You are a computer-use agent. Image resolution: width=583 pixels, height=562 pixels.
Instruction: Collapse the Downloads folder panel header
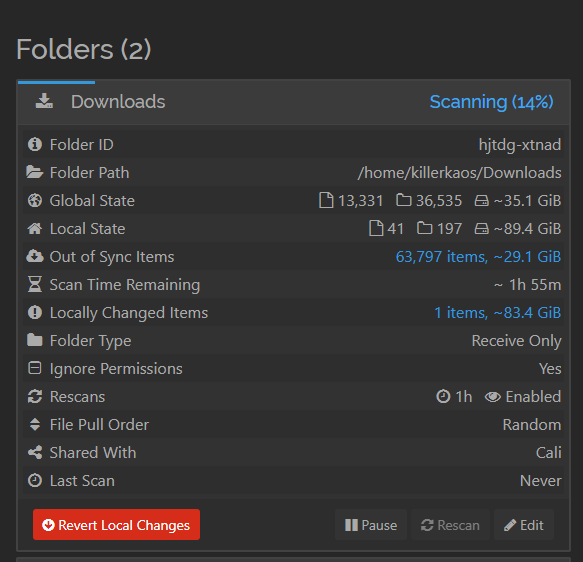293,102
